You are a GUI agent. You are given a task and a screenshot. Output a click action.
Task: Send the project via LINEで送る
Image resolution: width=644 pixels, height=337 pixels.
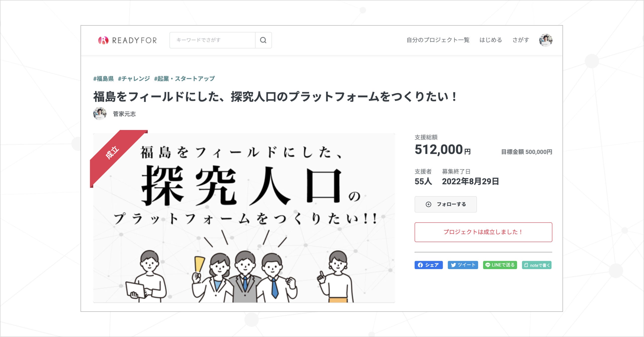(500, 265)
